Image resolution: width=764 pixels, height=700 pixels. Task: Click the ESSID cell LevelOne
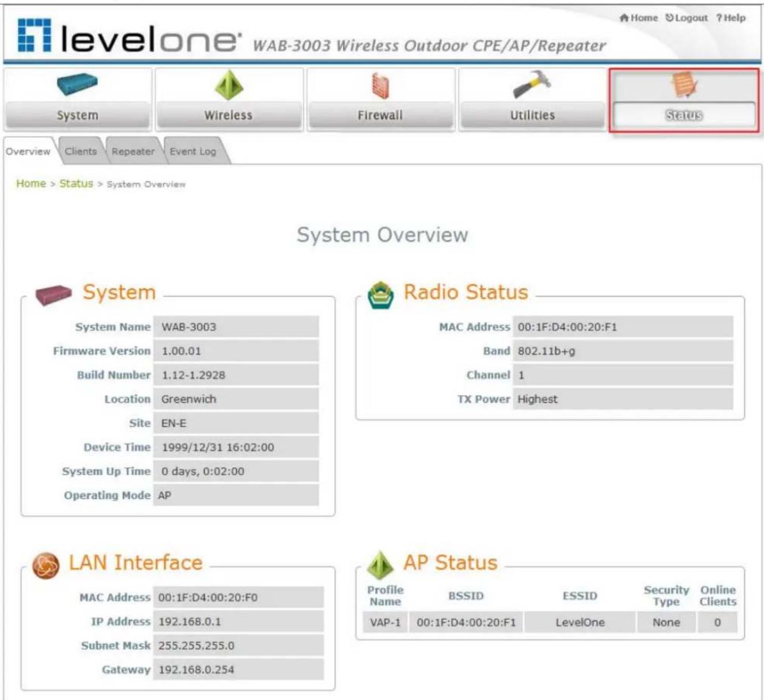580,622
